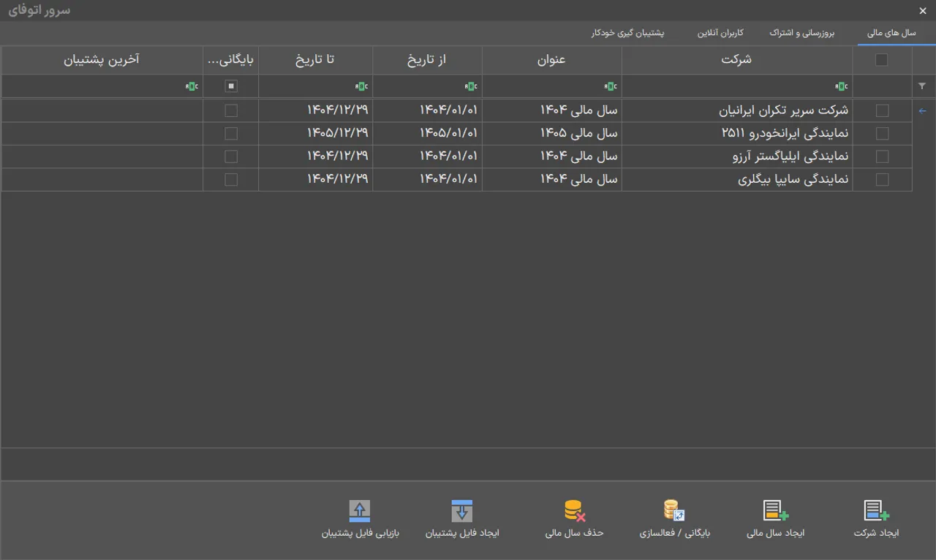Open filter operator icon in آخرین پشتیبان column
This screenshot has width=936, height=560.
click(x=192, y=86)
